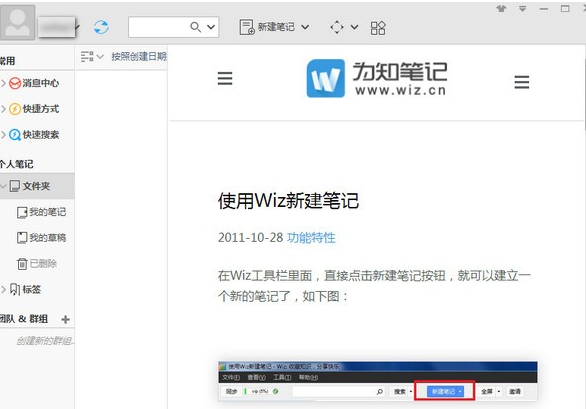Click the www.wiz.cn text
The height and width of the screenshot is (409, 586).
tap(400, 90)
